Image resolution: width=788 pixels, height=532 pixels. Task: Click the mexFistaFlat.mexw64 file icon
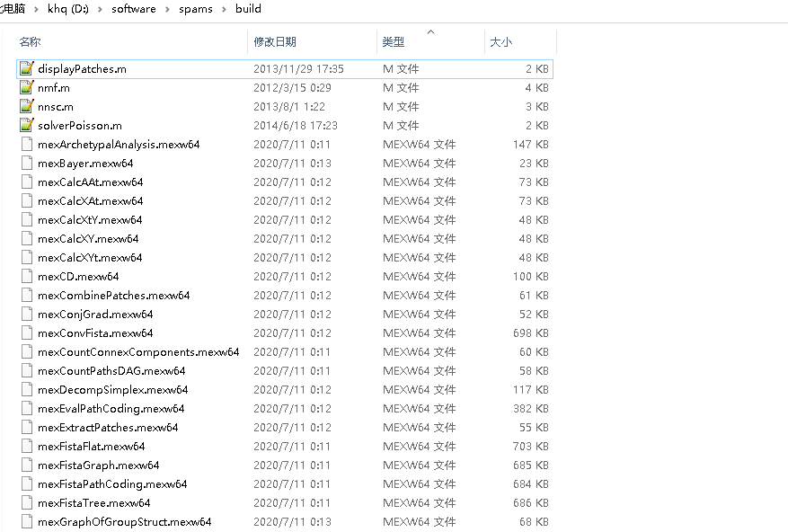click(27, 446)
